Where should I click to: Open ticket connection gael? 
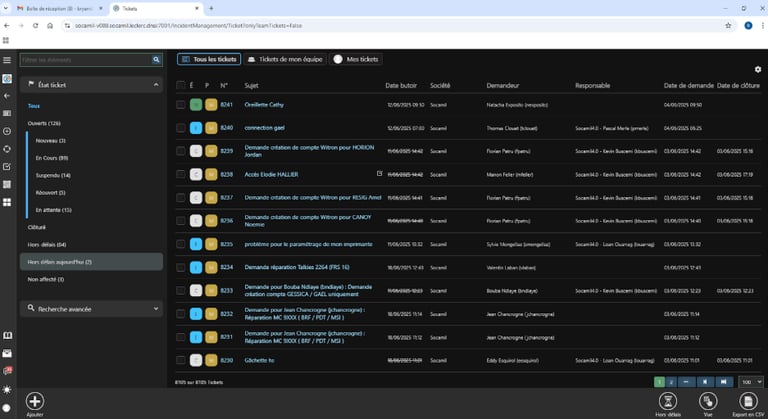[264, 128]
